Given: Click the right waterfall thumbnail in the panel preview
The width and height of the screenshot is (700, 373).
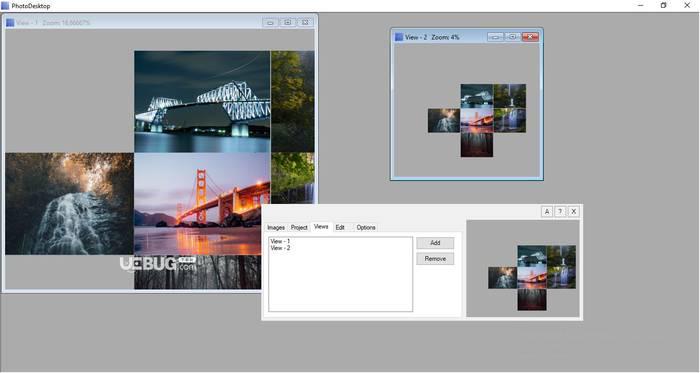Looking at the screenshot, I should (562, 278).
